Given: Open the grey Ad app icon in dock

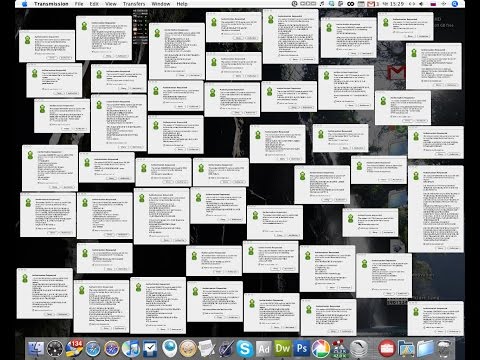Looking at the screenshot, I should point(264,349).
